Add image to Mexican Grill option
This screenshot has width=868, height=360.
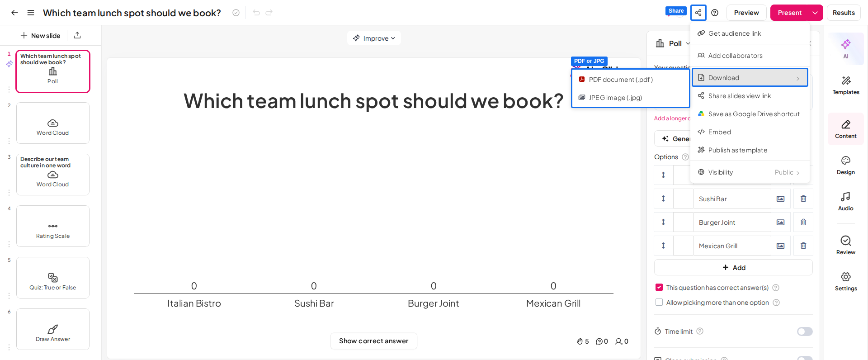coord(781,246)
